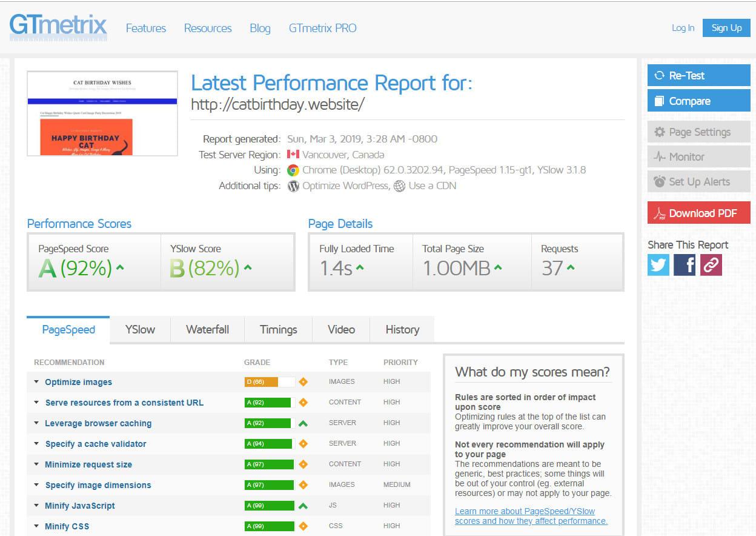Share the report via the Twitter icon
The width and height of the screenshot is (756, 536).
point(658,265)
